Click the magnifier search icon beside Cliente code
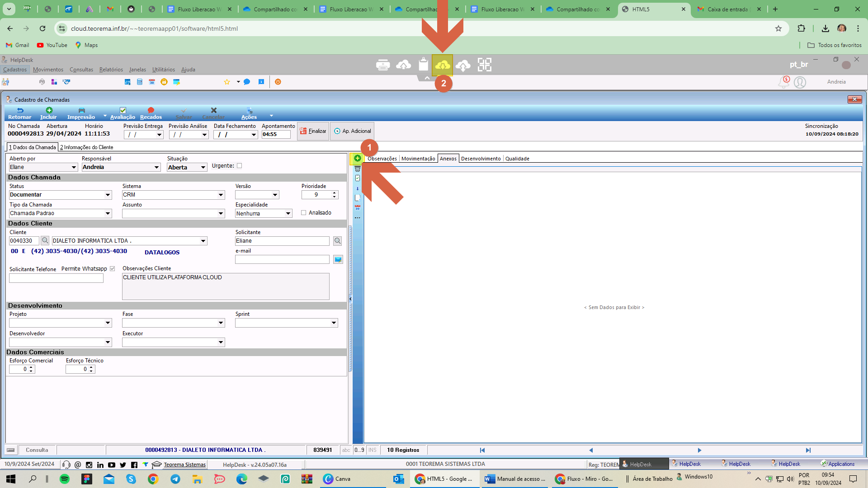This screenshot has height=488, width=868. coord(45,241)
